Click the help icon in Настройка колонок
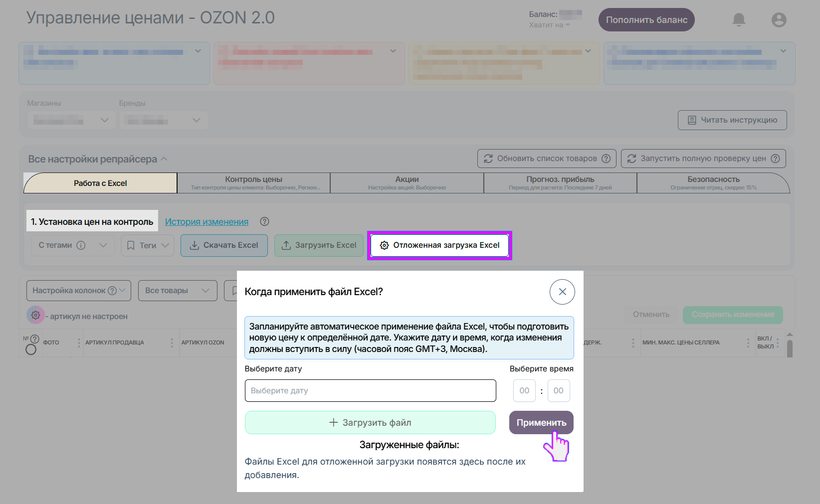Image resolution: width=820 pixels, height=504 pixels. pyautogui.click(x=112, y=291)
